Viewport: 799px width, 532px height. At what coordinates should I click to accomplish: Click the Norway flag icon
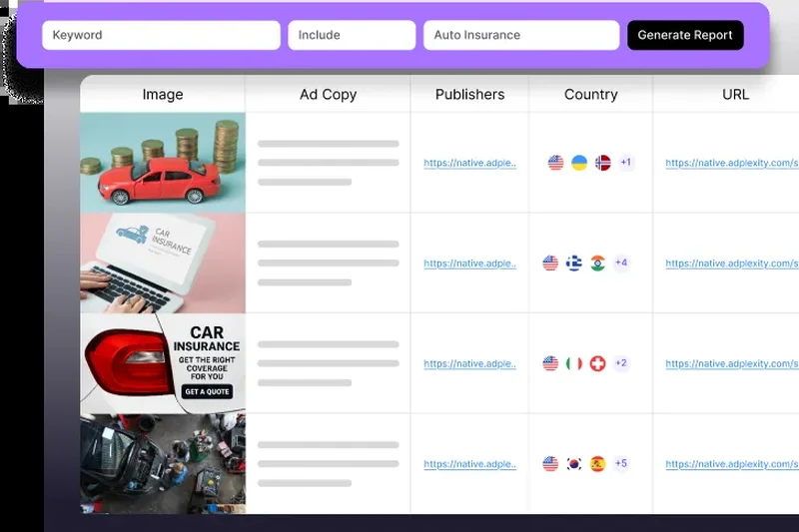pos(603,163)
